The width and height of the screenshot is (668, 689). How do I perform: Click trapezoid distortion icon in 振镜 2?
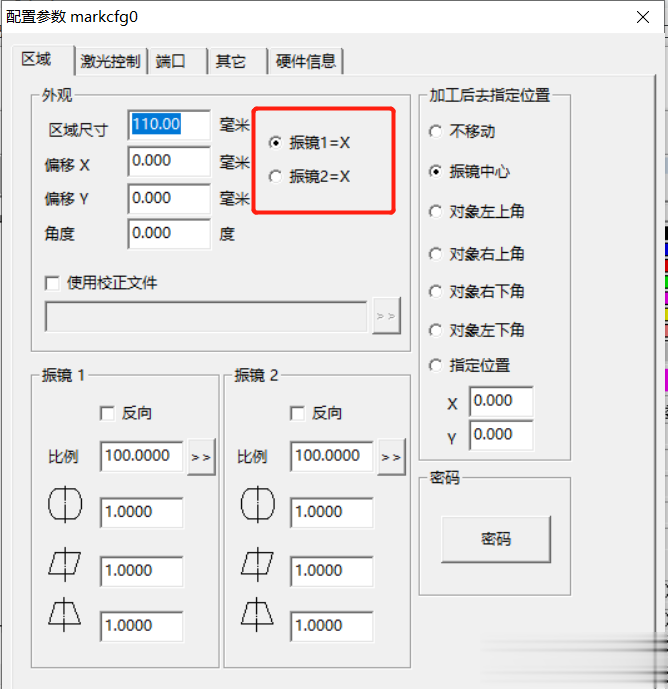click(x=257, y=614)
